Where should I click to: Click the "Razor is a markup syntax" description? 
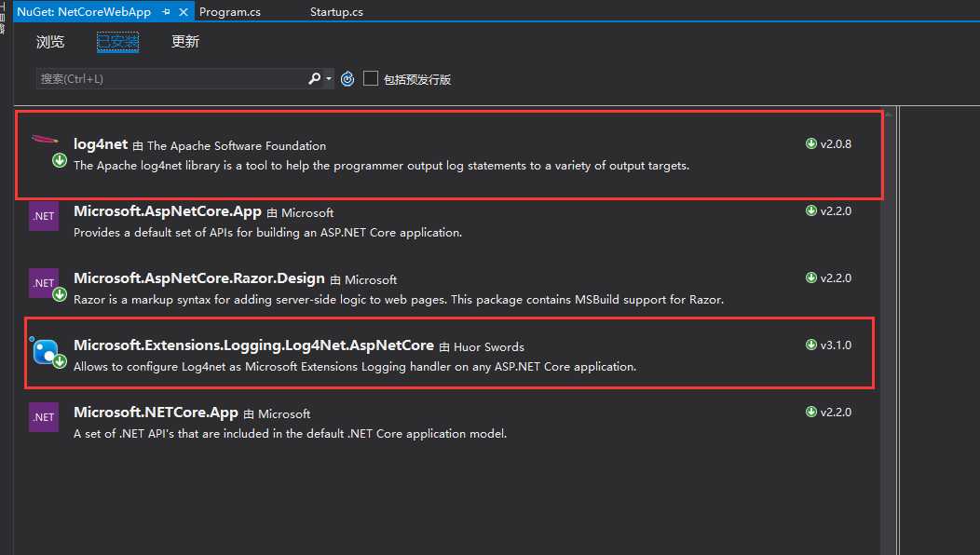click(x=399, y=299)
